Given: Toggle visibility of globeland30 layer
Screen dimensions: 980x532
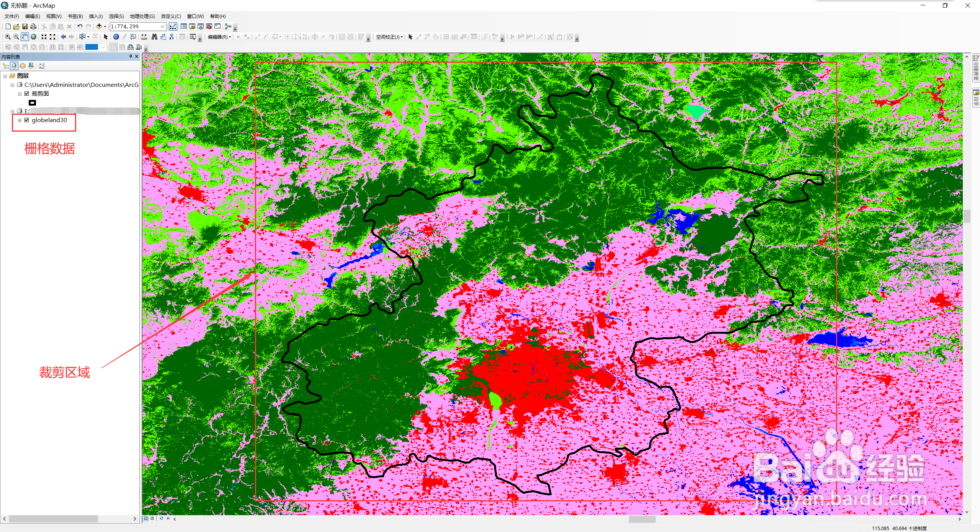Looking at the screenshot, I should (x=27, y=120).
